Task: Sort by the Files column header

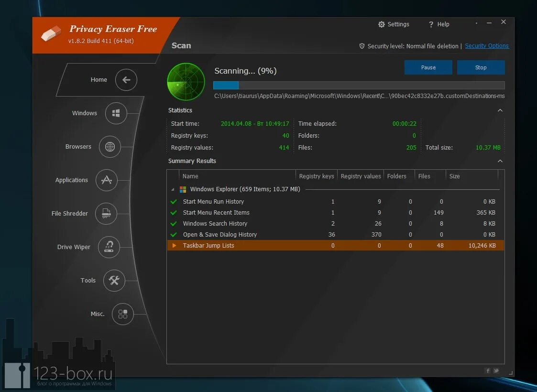Action: (430, 176)
